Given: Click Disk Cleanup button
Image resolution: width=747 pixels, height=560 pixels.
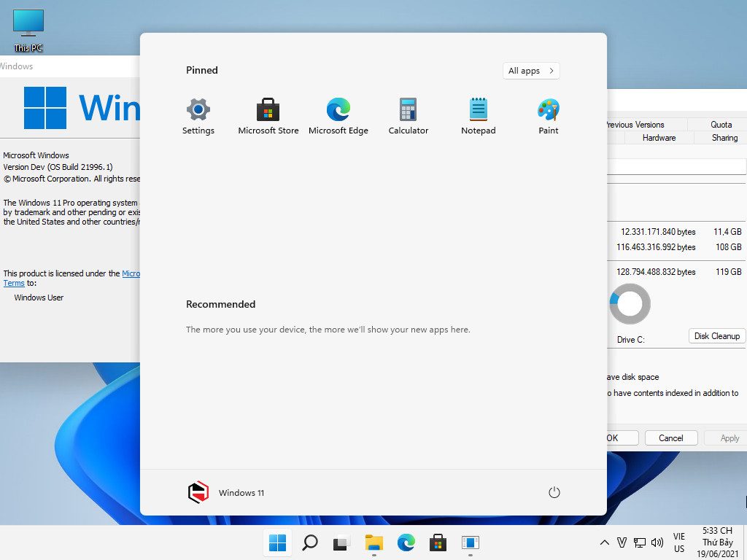Looking at the screenshot, I should [716, 335].
